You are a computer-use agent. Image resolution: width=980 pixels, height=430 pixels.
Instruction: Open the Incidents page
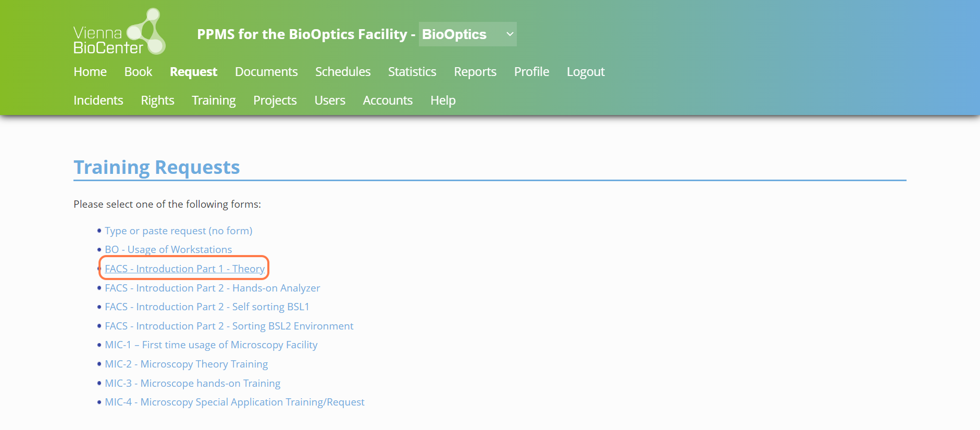click(x=98, y=100)
